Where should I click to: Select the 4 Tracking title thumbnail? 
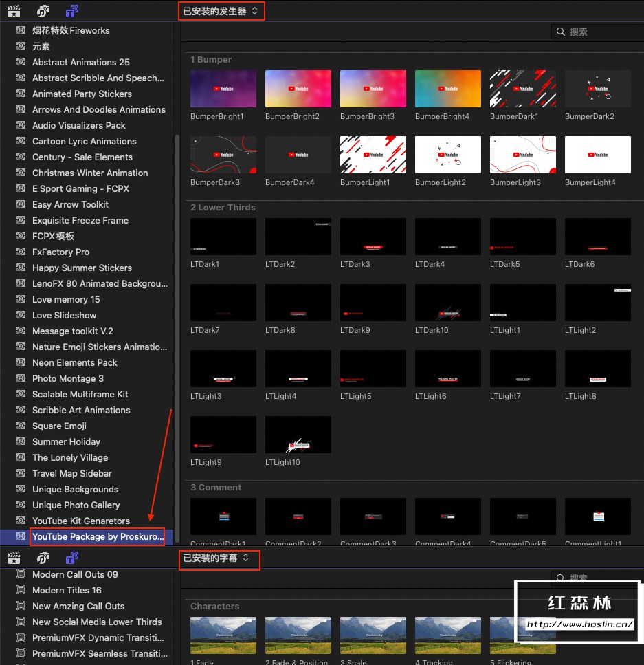(x=448, y=635)
